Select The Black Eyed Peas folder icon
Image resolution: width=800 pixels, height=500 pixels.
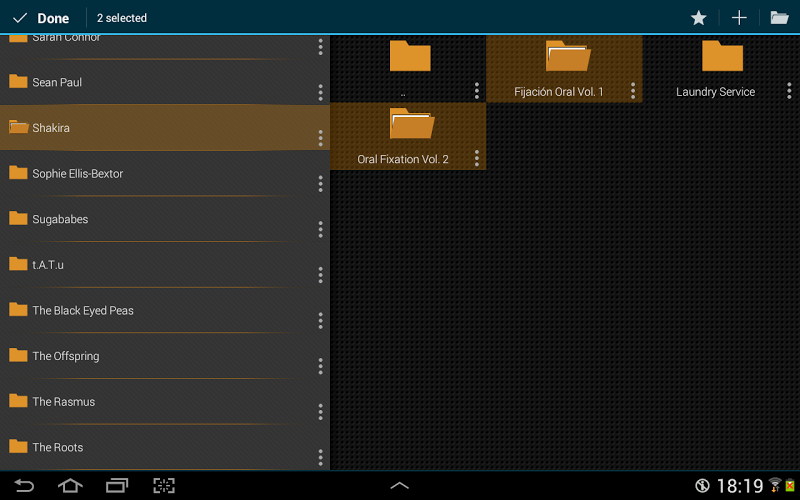pyautogui.click(x=18, y=309)
